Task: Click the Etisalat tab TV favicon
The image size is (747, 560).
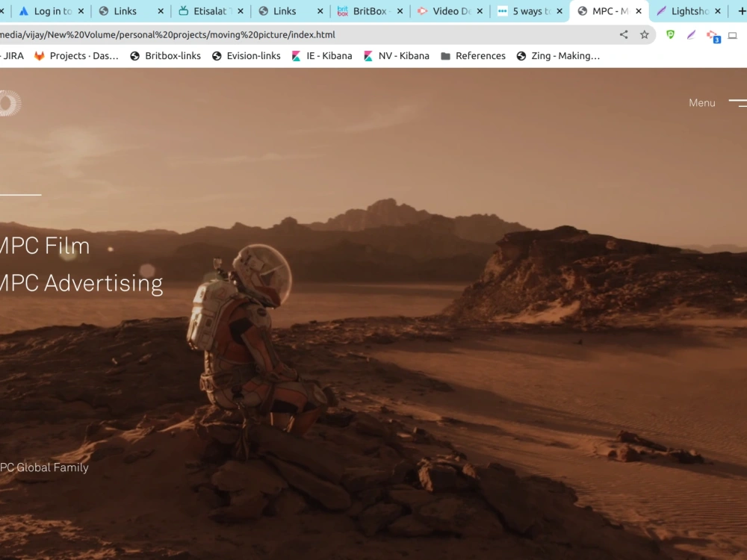Action: 184,11
